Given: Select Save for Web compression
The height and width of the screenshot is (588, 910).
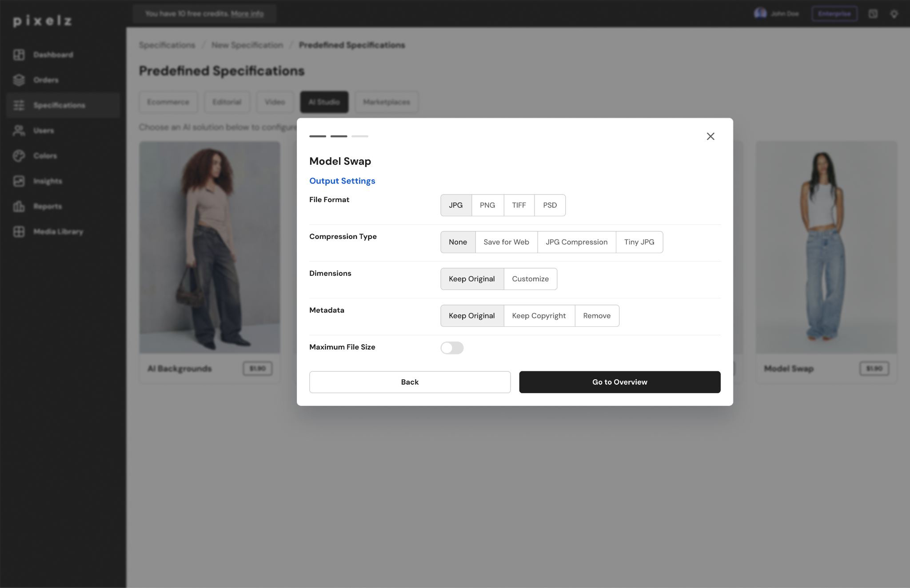Looking at the screenshot, I should click(x=506, y=242).
